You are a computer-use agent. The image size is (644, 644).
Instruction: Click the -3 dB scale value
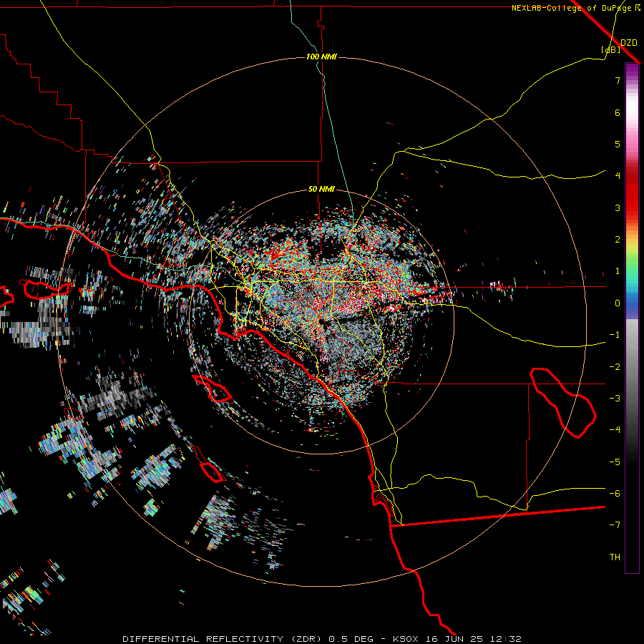pyautogui.click(x=615, y=399)
